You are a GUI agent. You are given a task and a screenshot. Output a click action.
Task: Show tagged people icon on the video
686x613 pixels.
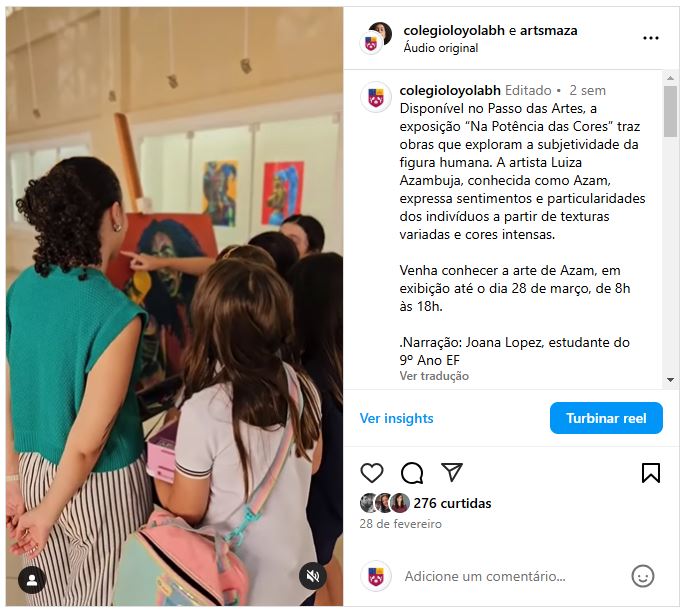coord(32,580)
